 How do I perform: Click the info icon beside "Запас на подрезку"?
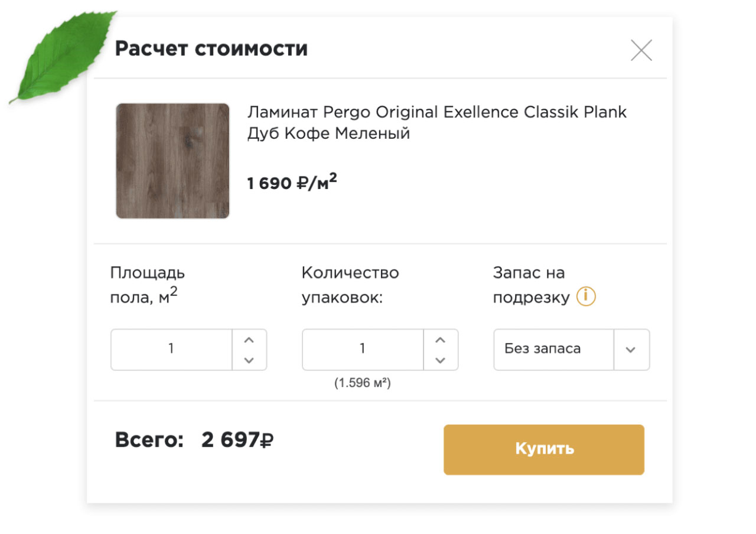[586, 297]
